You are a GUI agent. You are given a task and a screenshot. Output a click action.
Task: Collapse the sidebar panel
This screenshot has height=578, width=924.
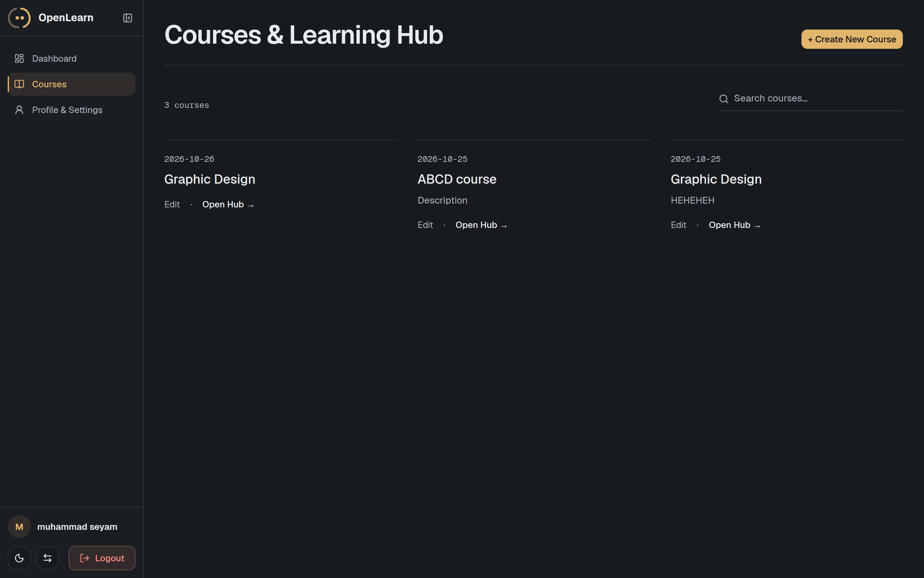127,18
